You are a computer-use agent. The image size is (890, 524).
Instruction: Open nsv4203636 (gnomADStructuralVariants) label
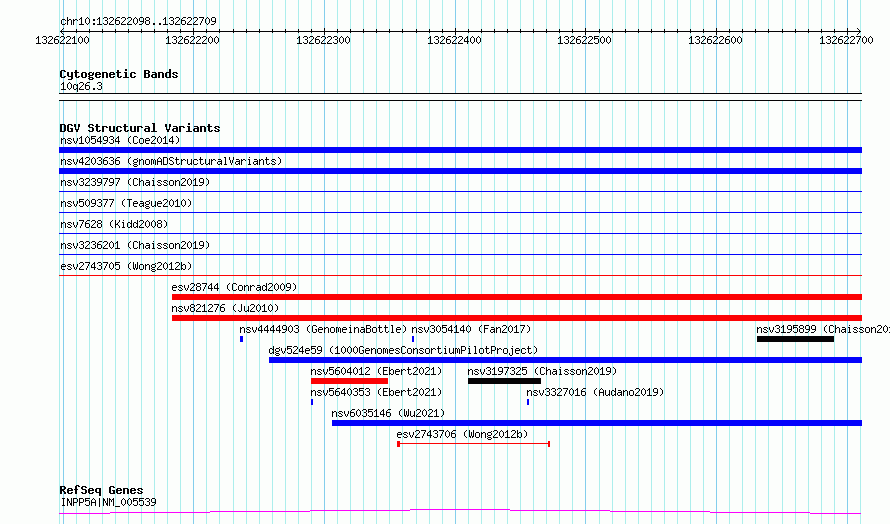[x=171, y=161]
